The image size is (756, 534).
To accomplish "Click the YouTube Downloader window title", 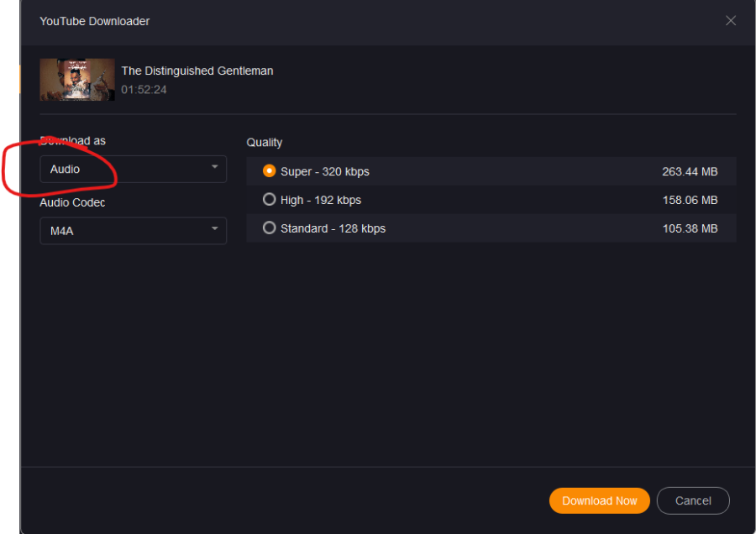I will (95, 21).
